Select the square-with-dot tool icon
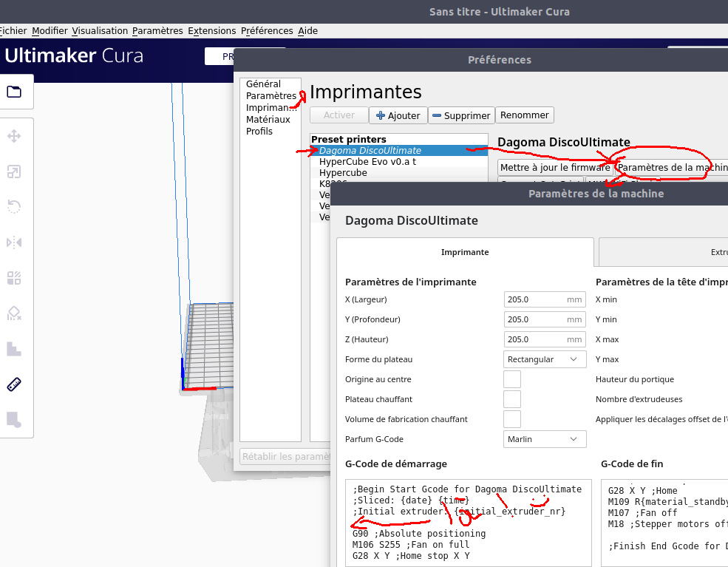The image size is (728, 567). pyautogui.click(x=14, y=420)
